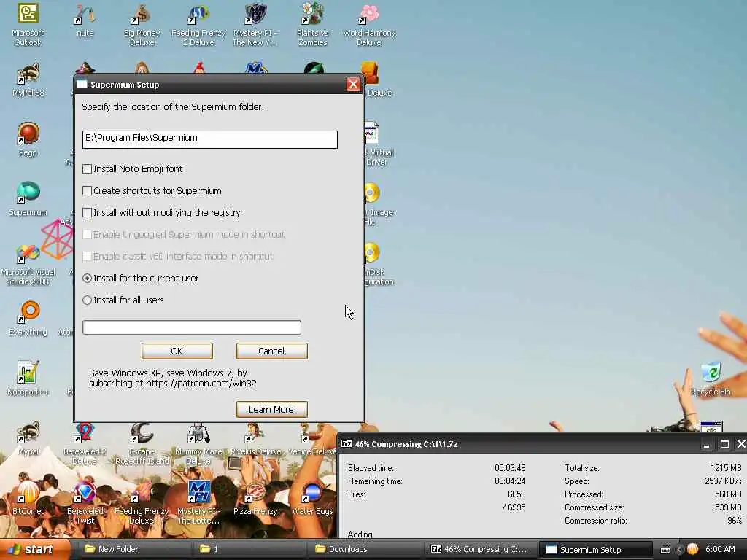The width and height of the screenshot is (747, 560).
Task: Open Word Harmony Deluxe shortcut
Action: tap(369, 24)
